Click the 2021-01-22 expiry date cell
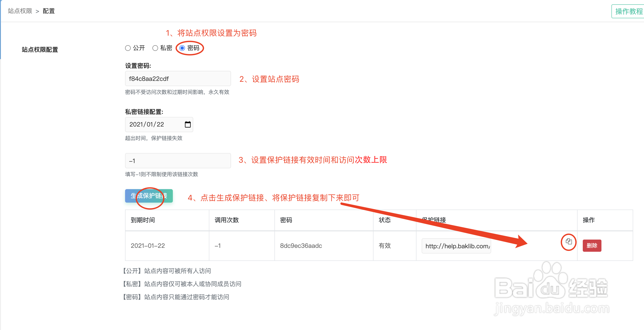 [148, 246]
